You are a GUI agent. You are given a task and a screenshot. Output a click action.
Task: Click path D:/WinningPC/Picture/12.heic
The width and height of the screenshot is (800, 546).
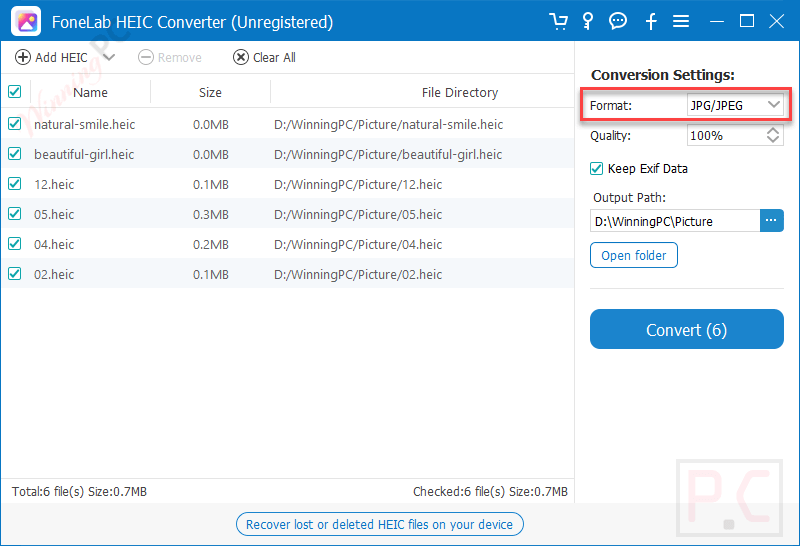[358, 184]
